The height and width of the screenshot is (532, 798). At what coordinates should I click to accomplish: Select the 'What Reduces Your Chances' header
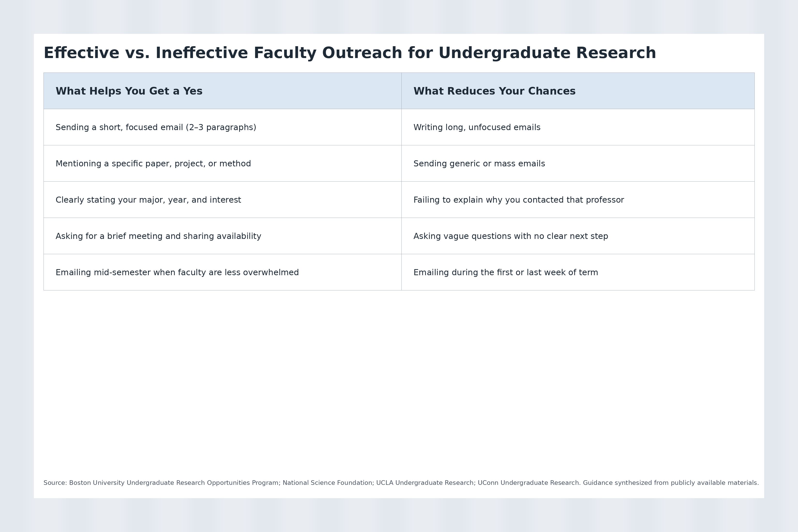tap(494, 91)
